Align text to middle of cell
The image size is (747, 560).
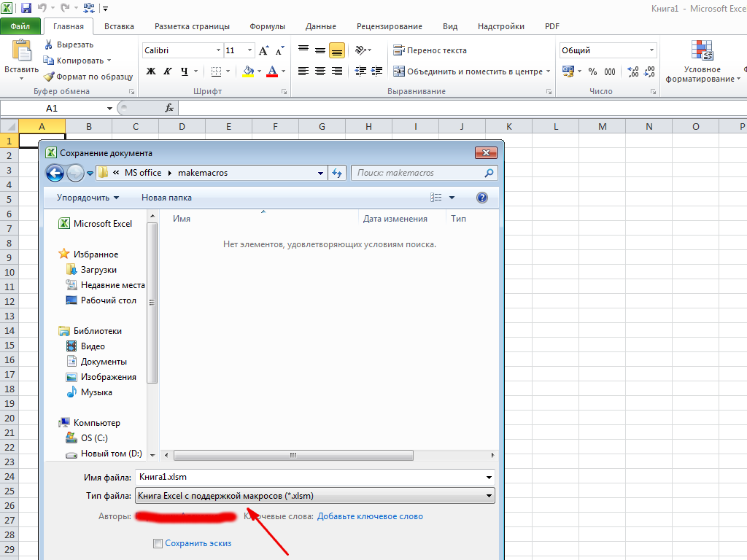[320, 50]
